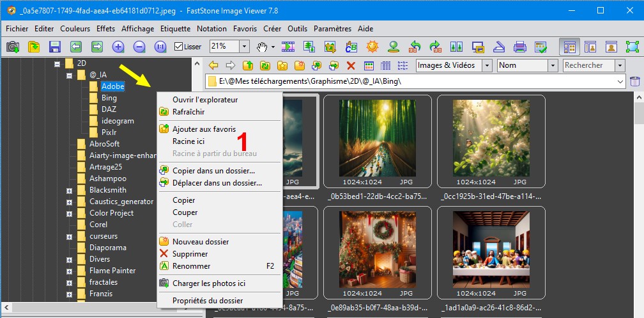
Task: Open the 21% zoom level dropdown
Action: click(x=244, y=47)
